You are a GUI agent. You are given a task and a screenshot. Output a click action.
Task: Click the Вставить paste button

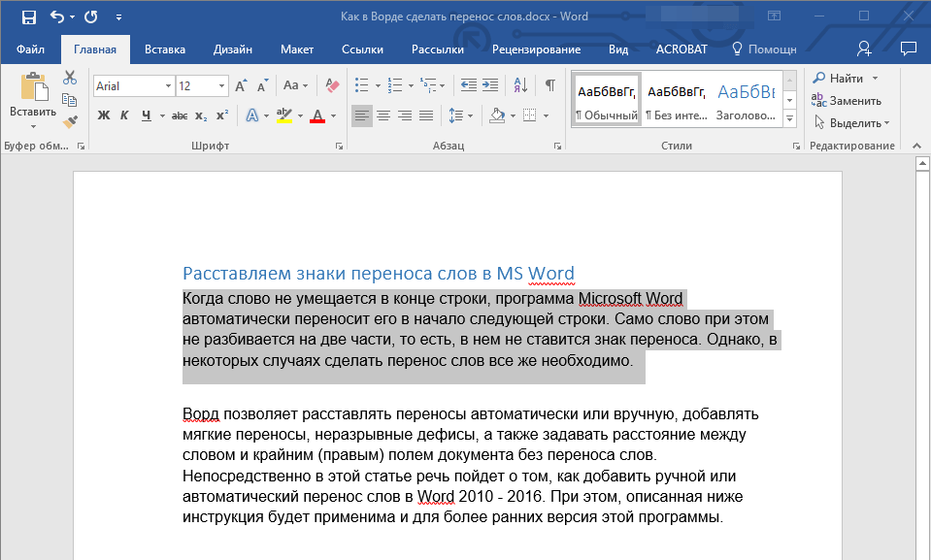tap(33, 95)
